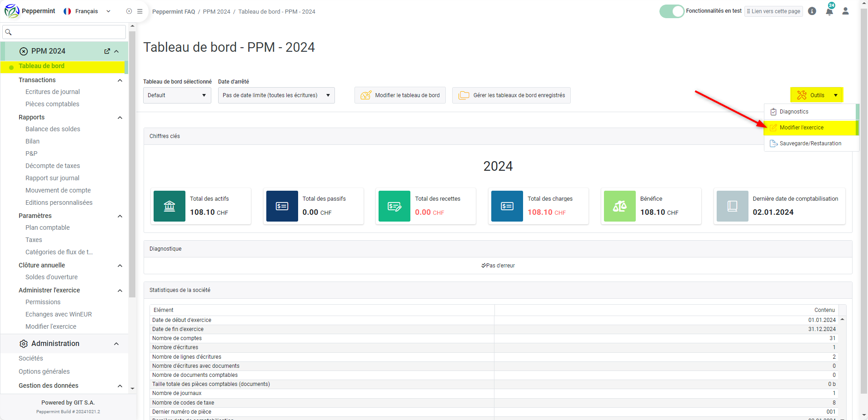Viewport: 868px width, 420px height.
Task: Open Sociétés in Administration
Action: click(31, 358)
